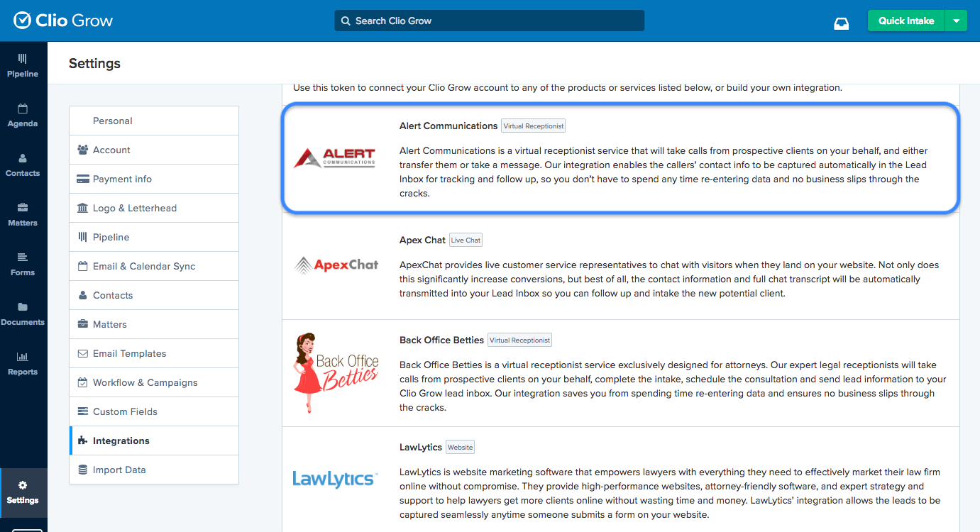Select Email & Calendar Sync settings
The height and width of the screenshot is (532, 980).
(144, 266)
